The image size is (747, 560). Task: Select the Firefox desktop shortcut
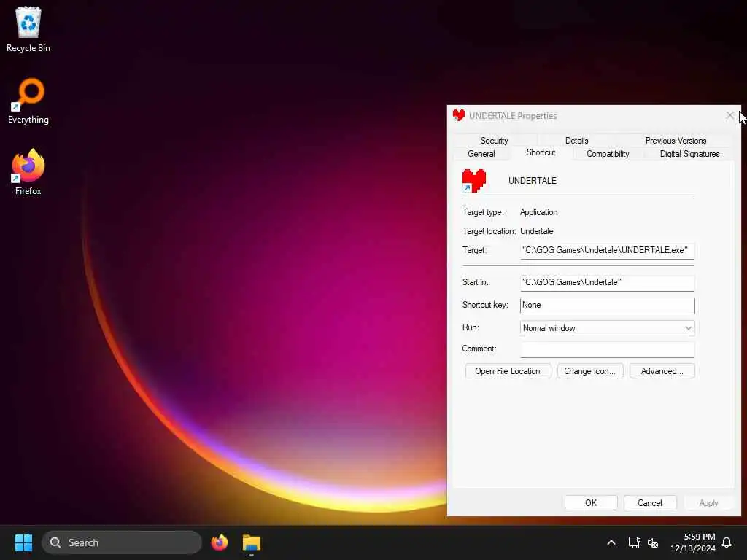(28, 172)
